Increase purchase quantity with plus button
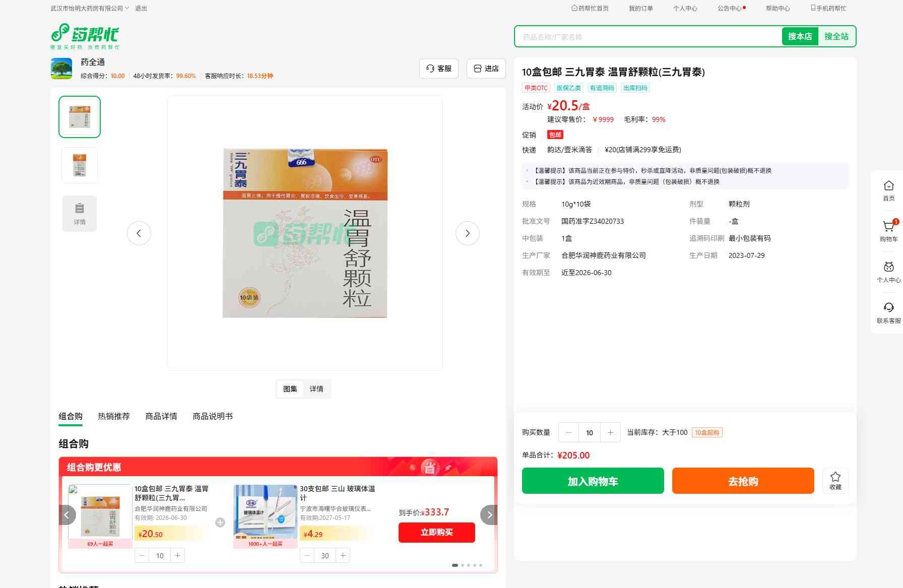 pos(610,432)
